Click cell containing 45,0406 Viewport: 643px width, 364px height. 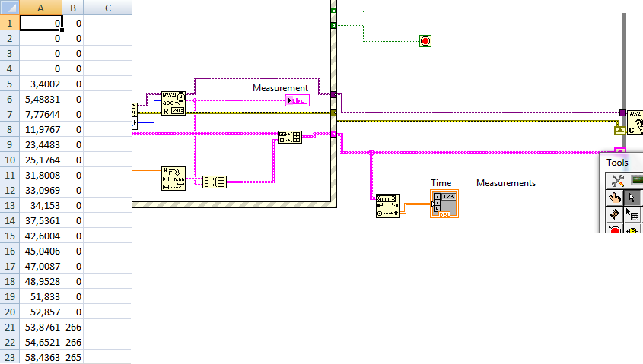[40, 251]
